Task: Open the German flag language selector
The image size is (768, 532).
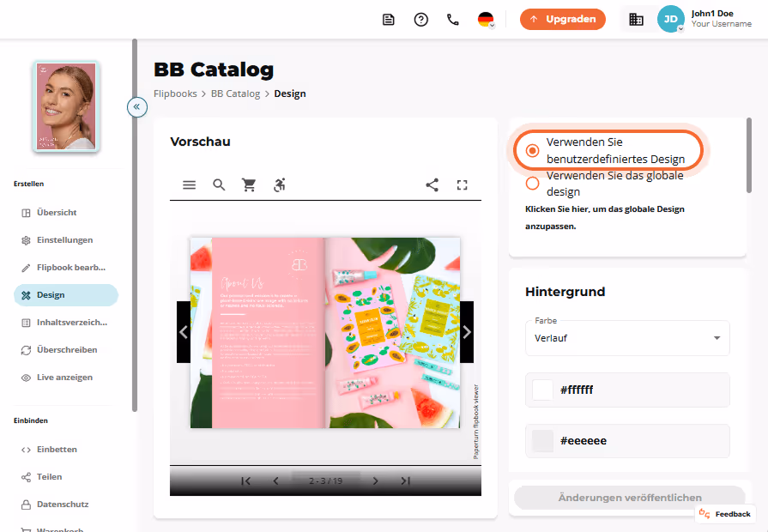Action: tap(486, 20)
